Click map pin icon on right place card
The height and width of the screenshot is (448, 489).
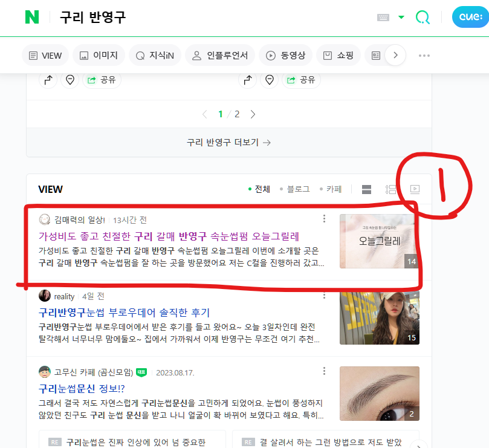(270, 80)
